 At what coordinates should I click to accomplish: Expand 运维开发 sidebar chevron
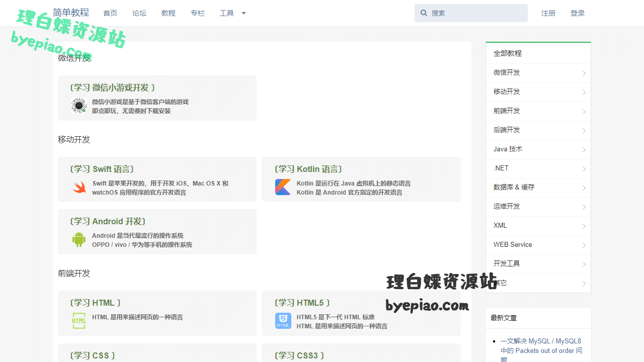click(x=584, y=207)
